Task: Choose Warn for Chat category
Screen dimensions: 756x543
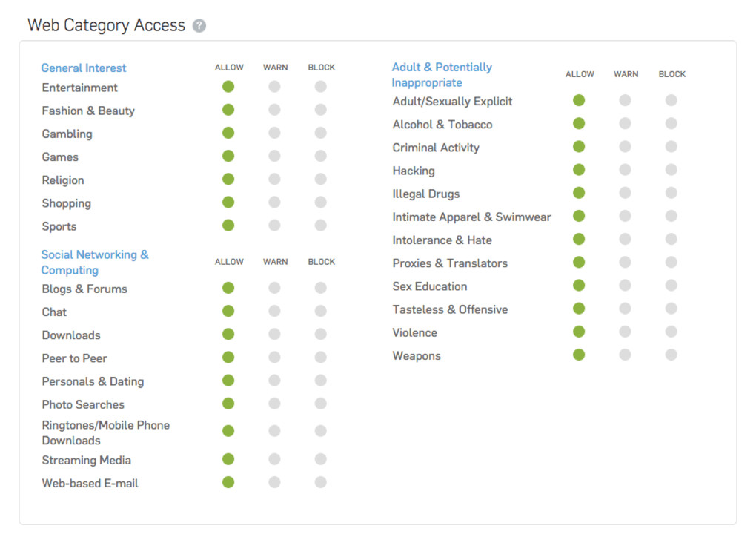Action: [274, 311]
